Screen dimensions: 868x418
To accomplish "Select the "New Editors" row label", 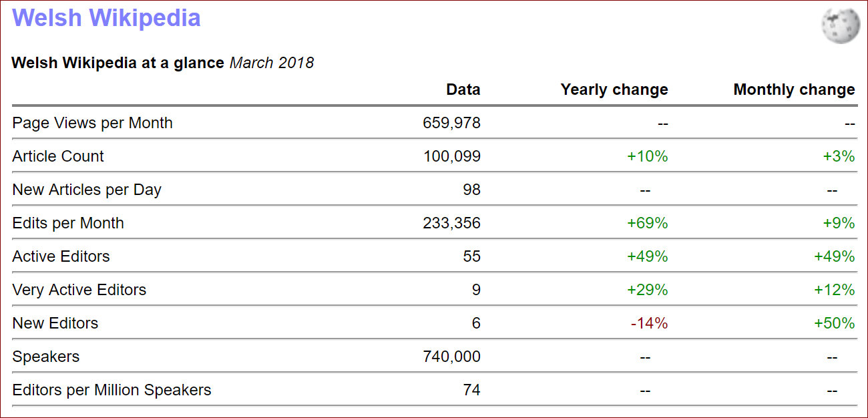I will pyautogui.click(x=55, y=323).
